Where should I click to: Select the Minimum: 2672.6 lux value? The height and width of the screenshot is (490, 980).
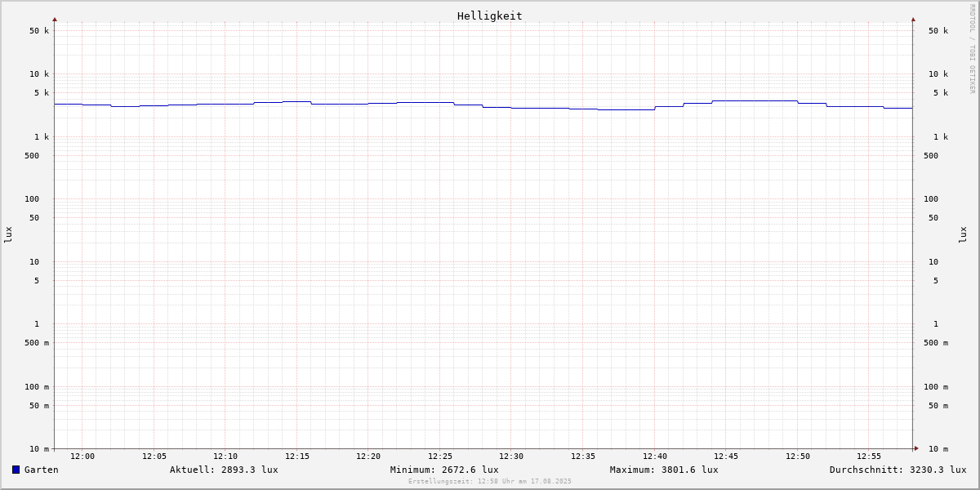click(x=444, y=470)
